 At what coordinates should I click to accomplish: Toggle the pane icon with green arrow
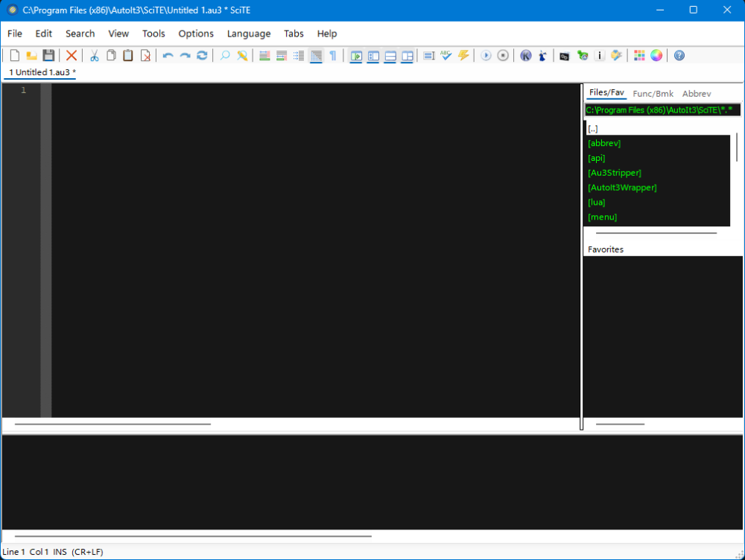[356, 56]
